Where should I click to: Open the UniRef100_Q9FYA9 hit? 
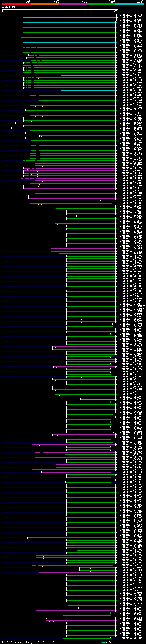point(131,20)
